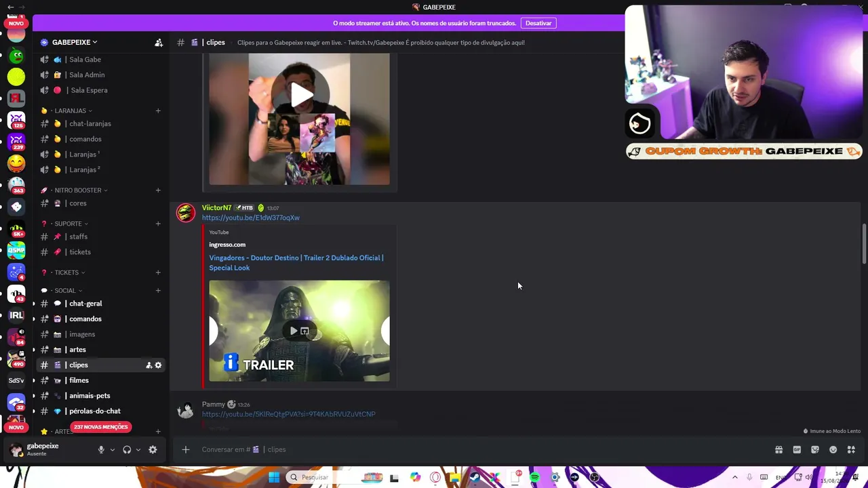The width and height of the screenshot is (868, 488).
Task: Open Spotify from the taskbar
Action: click(x=534, y=477)
